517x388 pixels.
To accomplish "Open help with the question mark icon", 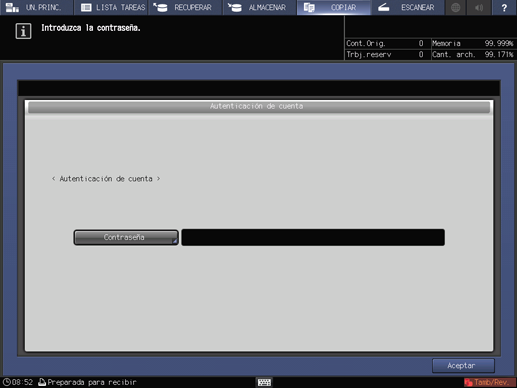I will pyautogui.click(x=504, y=7).
